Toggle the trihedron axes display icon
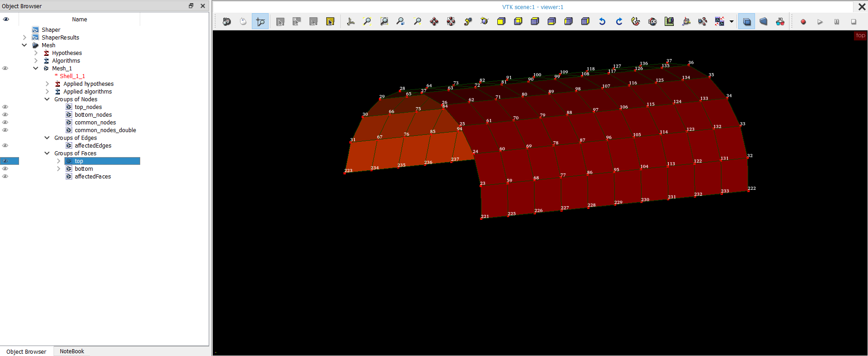 (351, 21)
